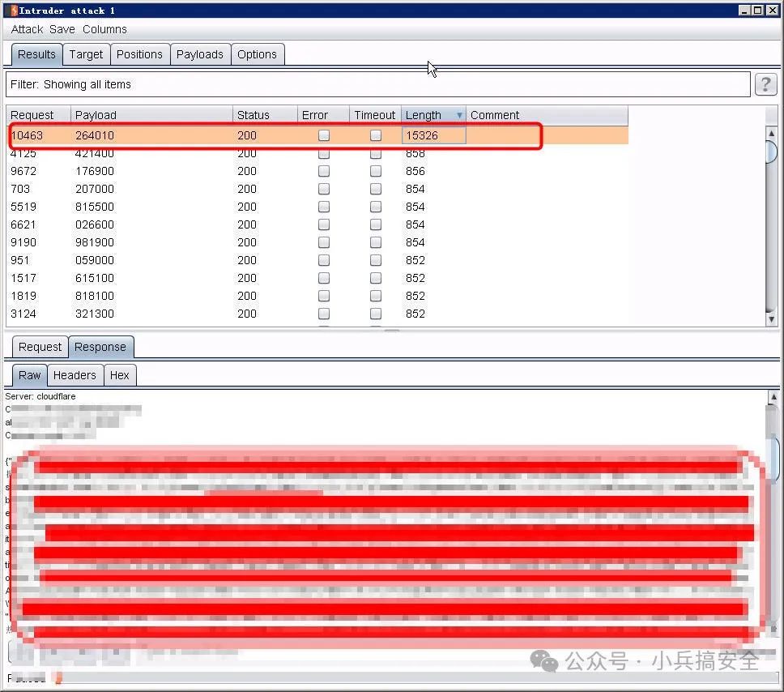
Task: Open the Options tab
Action: pos(257,54)
